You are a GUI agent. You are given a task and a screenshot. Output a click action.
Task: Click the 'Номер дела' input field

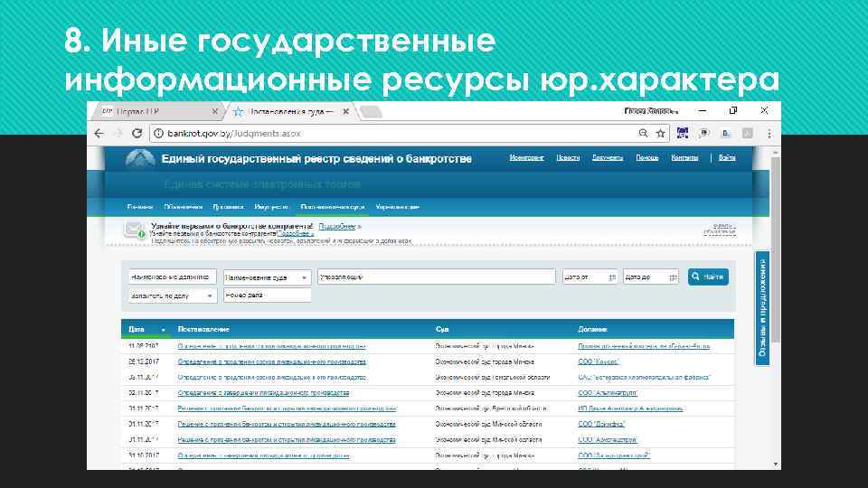pyautogui.click(x=267, y=296)
